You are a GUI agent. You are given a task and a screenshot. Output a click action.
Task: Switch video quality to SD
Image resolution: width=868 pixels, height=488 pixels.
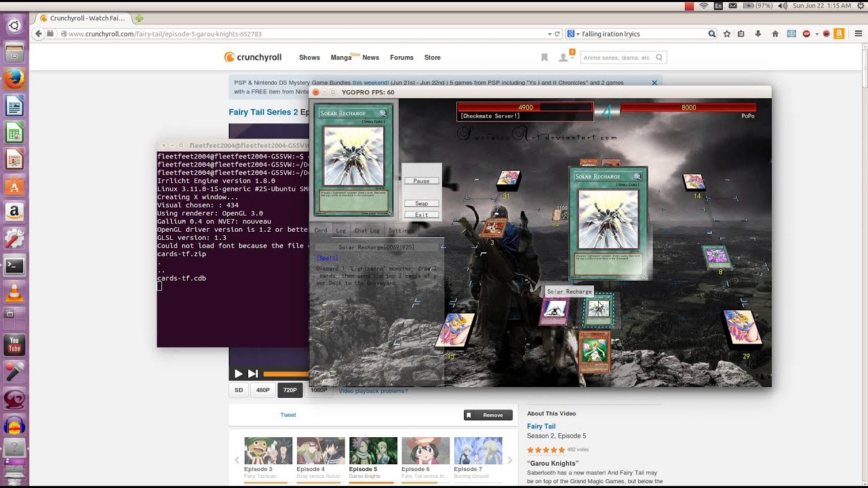point(239,390)
